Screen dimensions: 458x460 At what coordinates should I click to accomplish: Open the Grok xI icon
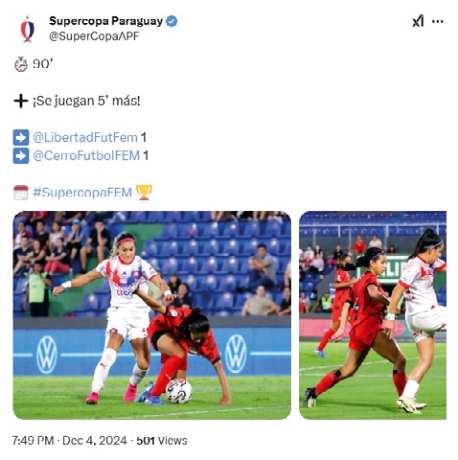418,21
